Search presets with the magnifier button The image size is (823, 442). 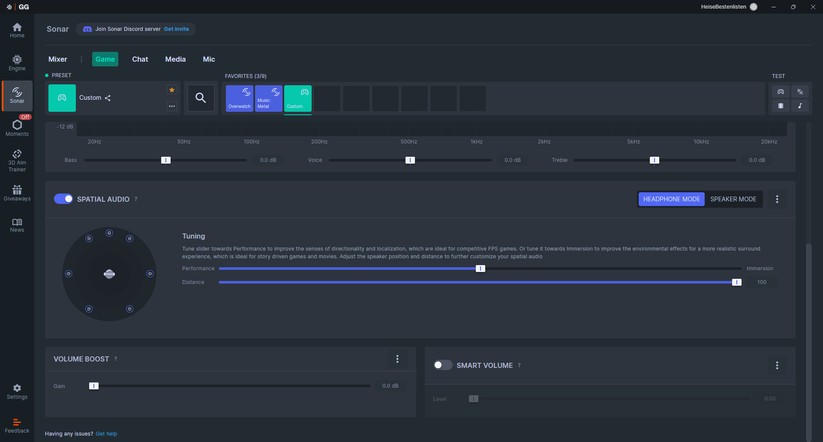point(201,98)
